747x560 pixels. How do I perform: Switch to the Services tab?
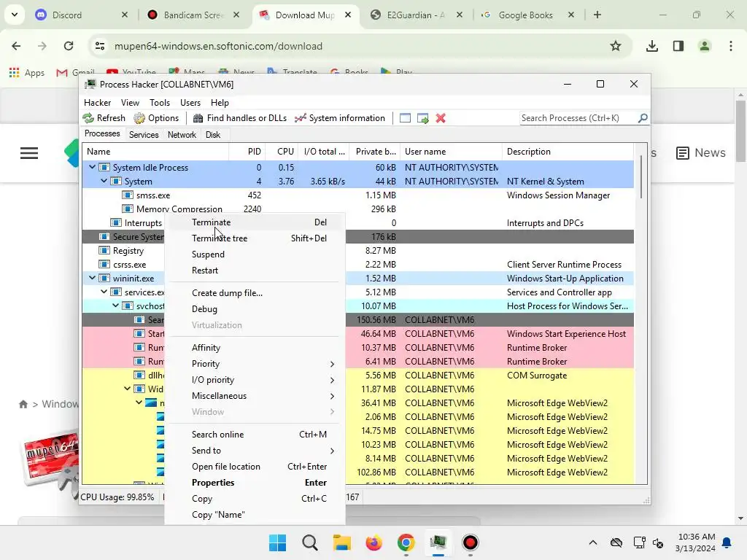click(144, 135)
